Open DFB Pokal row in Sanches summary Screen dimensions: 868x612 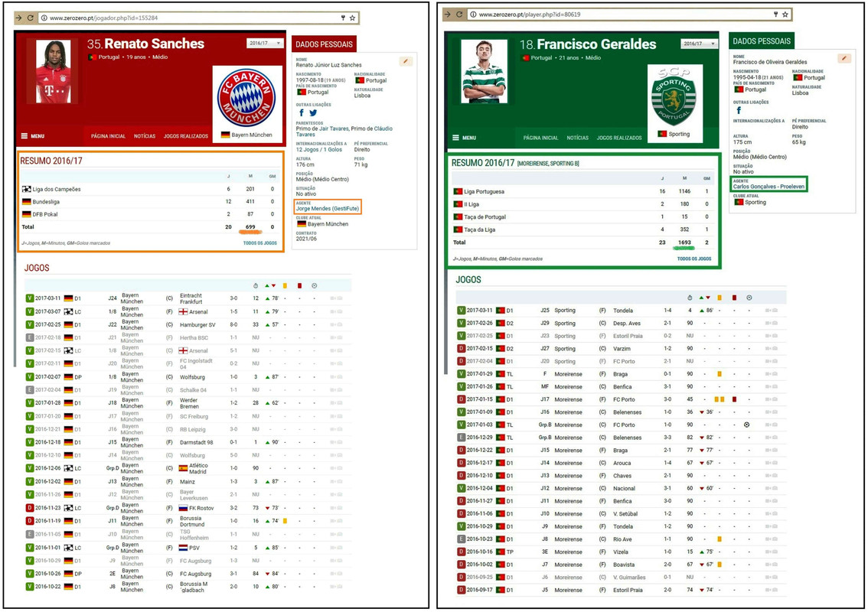(x=149, y=214)
